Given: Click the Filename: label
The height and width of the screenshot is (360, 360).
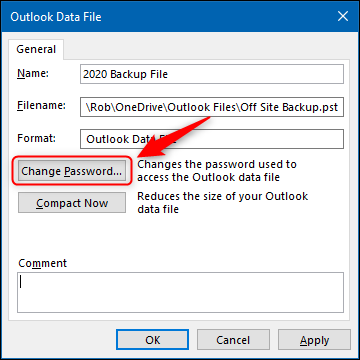Looking at the screenshot, I should click(42, 106).
